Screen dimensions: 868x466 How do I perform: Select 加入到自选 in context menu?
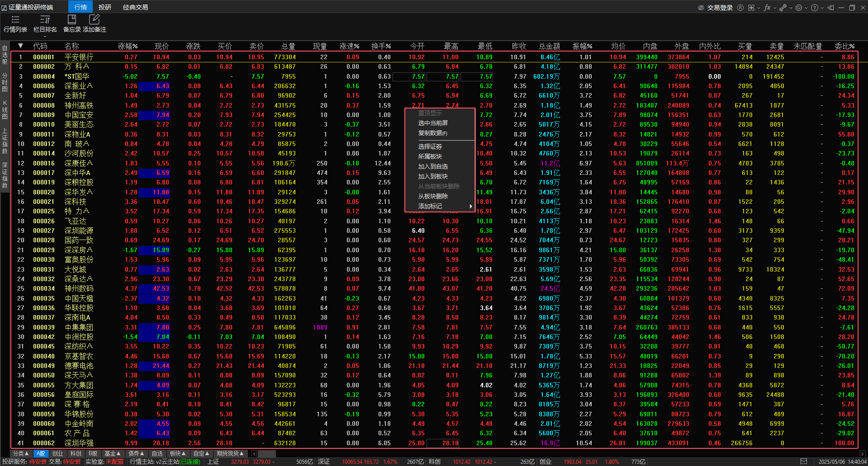tap(433, 166)
